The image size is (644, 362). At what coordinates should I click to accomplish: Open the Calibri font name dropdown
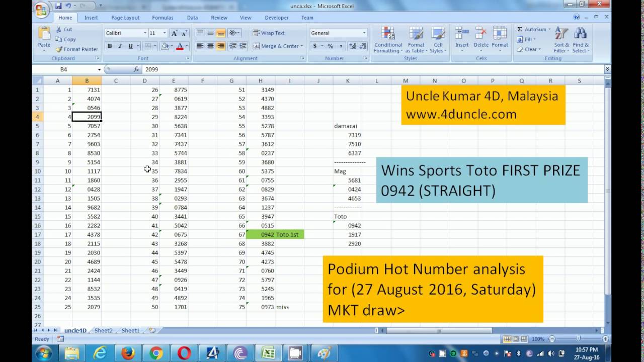[145, 33]
